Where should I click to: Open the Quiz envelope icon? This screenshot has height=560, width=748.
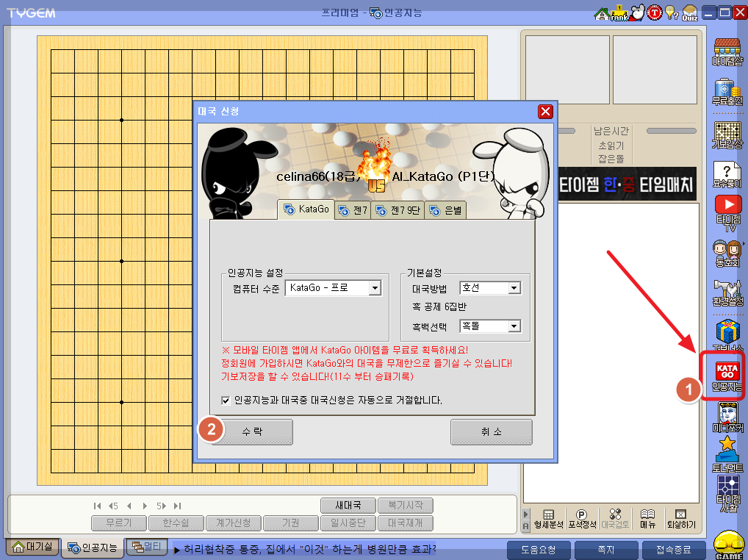point(690,13)
